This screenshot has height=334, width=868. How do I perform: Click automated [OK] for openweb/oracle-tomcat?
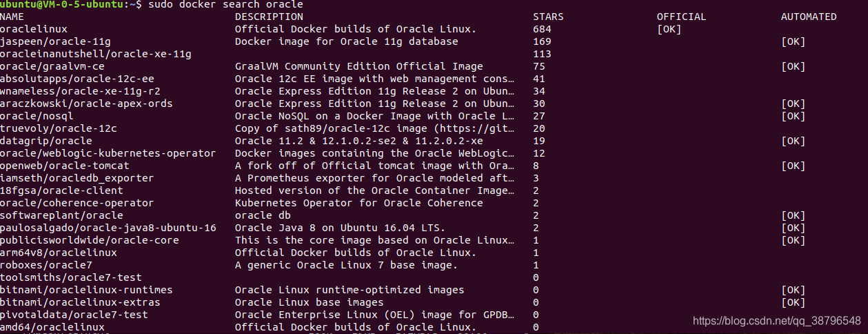tap(794, 166)
